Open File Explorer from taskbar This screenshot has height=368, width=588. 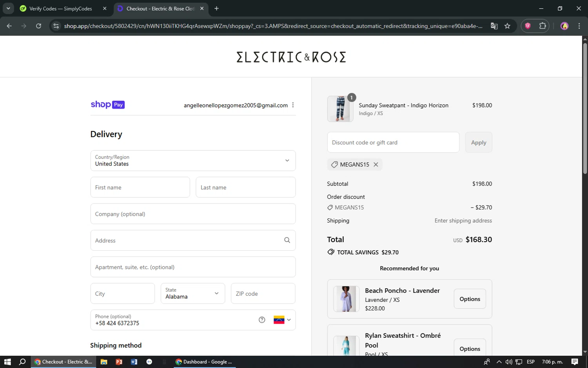[x=104, y=362]
